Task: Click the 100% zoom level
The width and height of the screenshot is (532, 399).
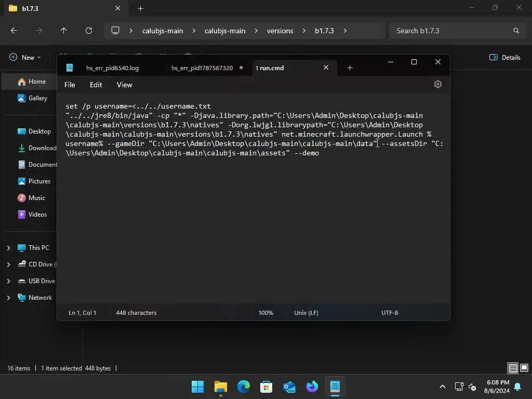Action: [265, 312]
